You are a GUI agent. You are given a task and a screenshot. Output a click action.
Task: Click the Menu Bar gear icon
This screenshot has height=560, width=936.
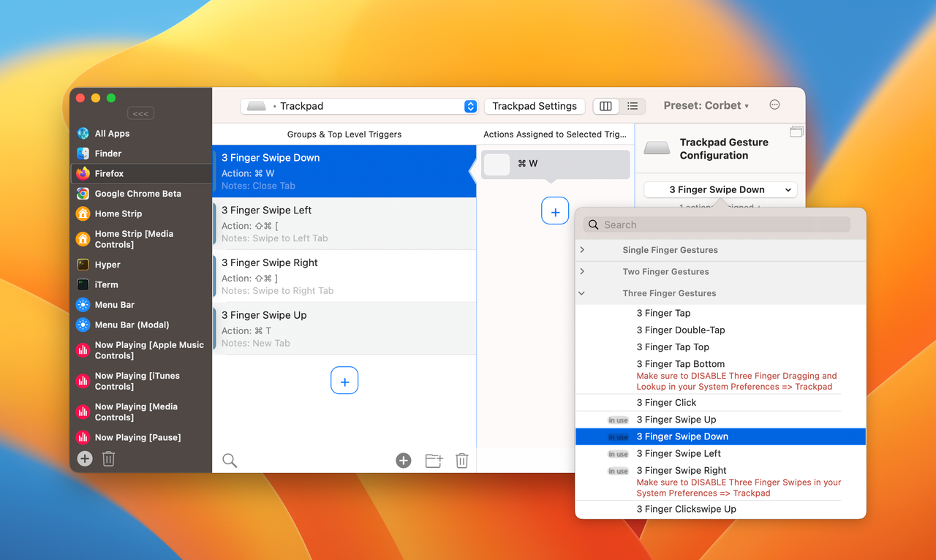83,305
